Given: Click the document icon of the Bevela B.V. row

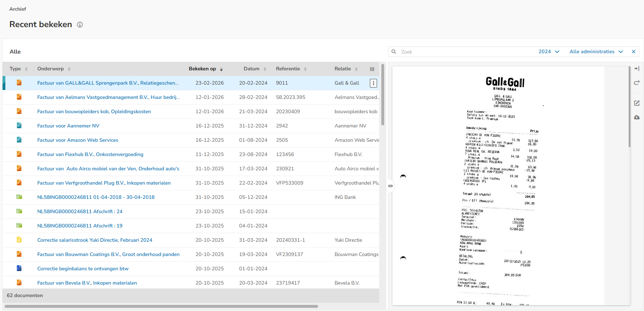Looking at the screenshot, I should point(19,283).
